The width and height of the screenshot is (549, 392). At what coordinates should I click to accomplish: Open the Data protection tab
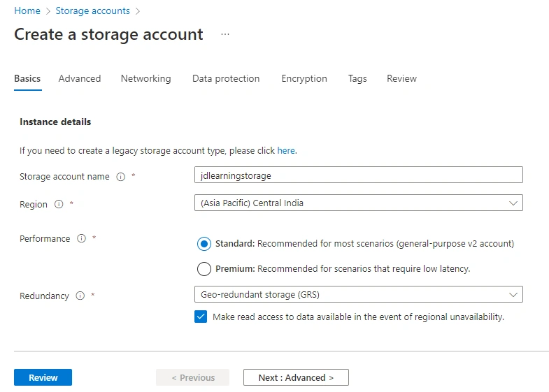tap(226, 79)
